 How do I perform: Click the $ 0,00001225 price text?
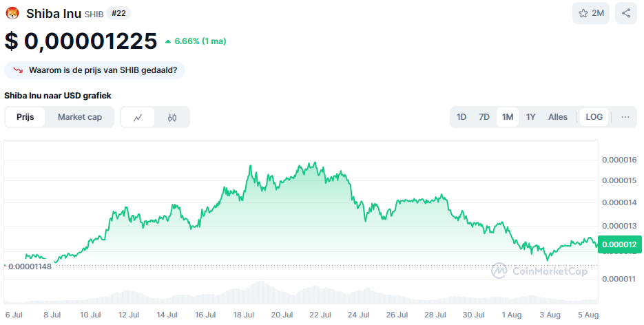(81, 41)
